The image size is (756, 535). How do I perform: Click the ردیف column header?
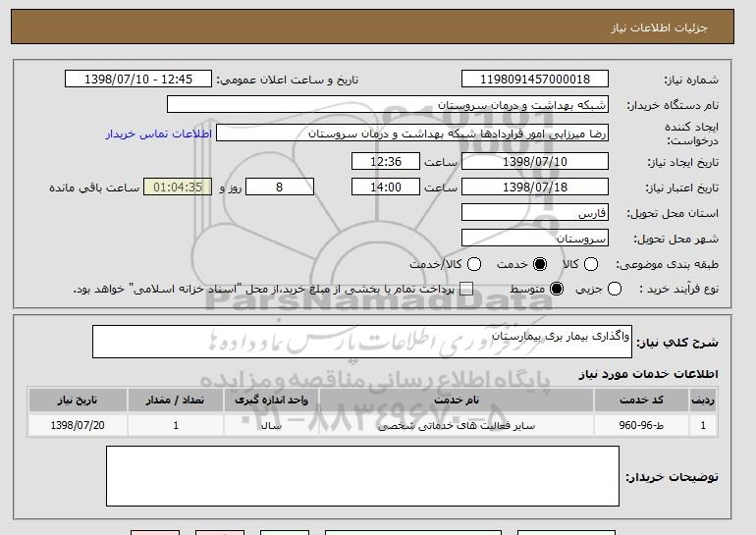[x=703, y=401]
